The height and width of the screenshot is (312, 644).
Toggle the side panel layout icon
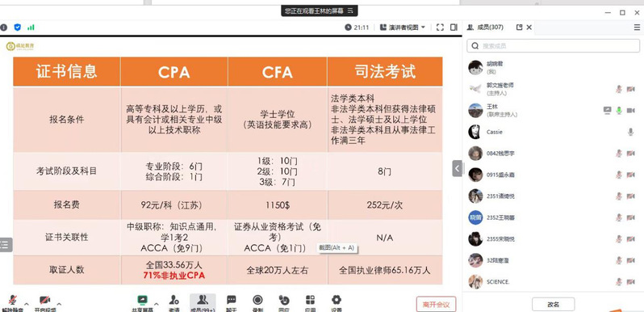[x=454, y=27]
